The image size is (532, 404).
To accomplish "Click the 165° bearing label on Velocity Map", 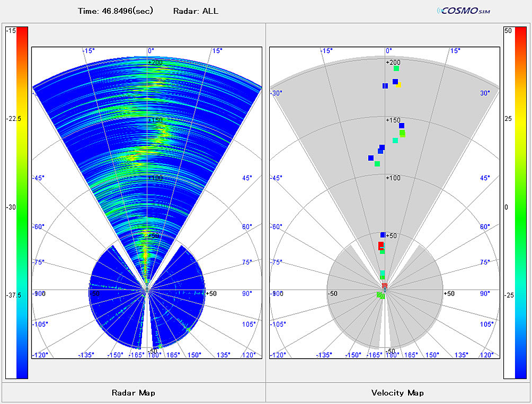I will [x=411, y=355].
